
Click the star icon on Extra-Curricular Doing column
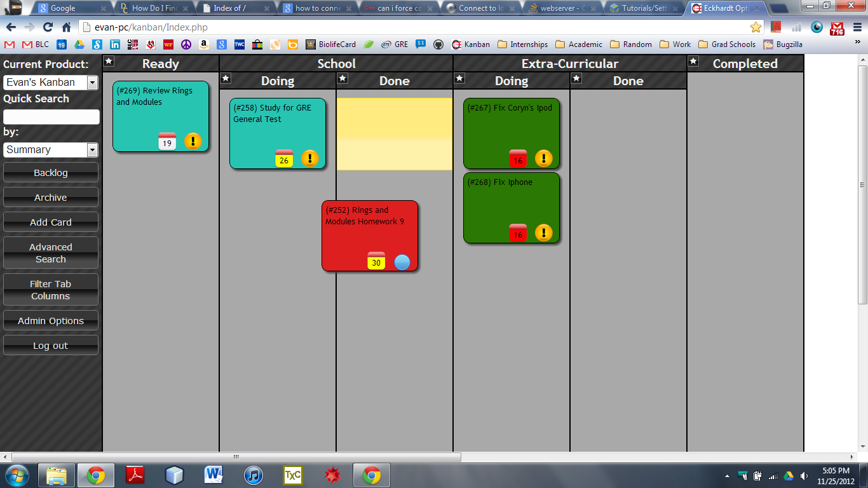tap(459, 78)
